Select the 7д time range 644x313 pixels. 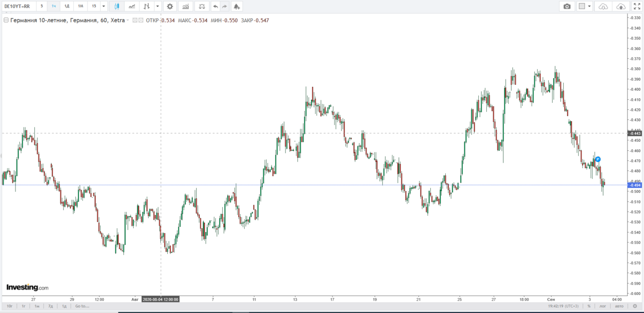point(50,306)
